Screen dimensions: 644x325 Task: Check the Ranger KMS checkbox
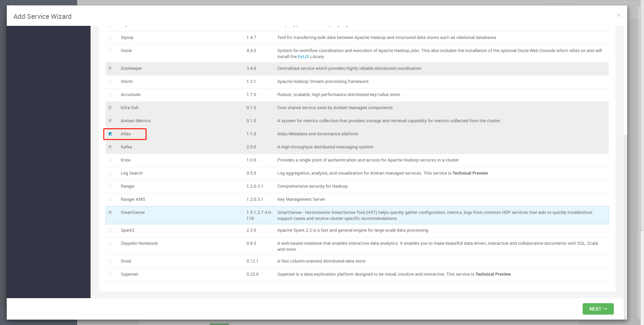[x=110, y=199]
